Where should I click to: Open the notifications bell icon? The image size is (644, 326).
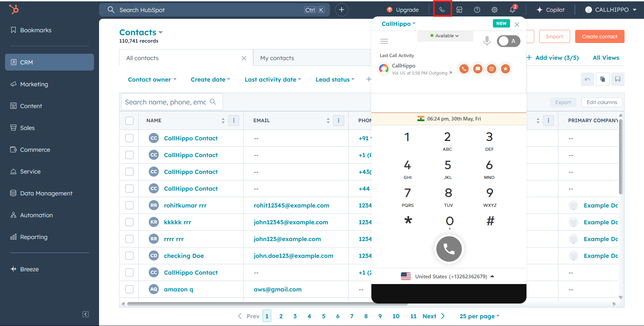pos(512,10)
